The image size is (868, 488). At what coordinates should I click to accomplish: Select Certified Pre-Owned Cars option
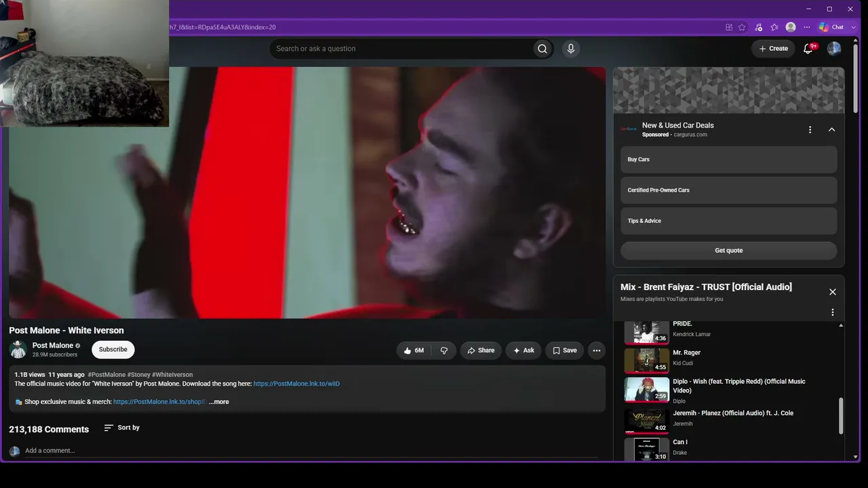[x=729, y=190]
